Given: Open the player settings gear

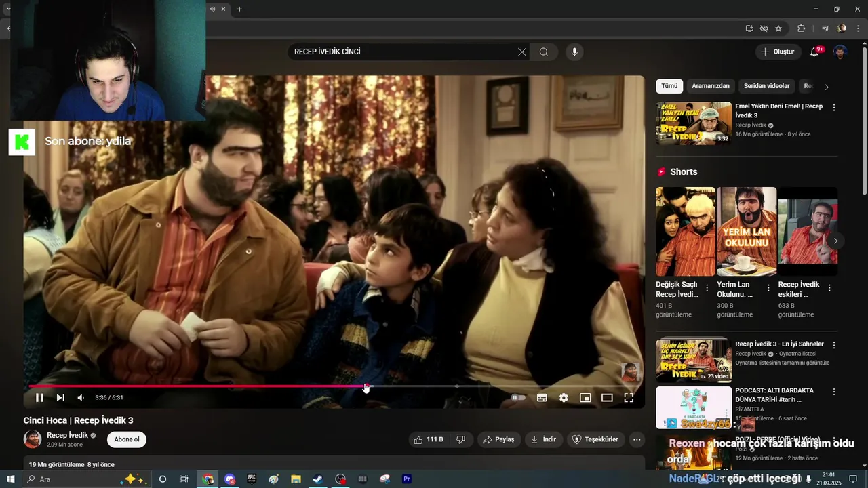Looking at the screenshot, I should [x=564, y=398].
